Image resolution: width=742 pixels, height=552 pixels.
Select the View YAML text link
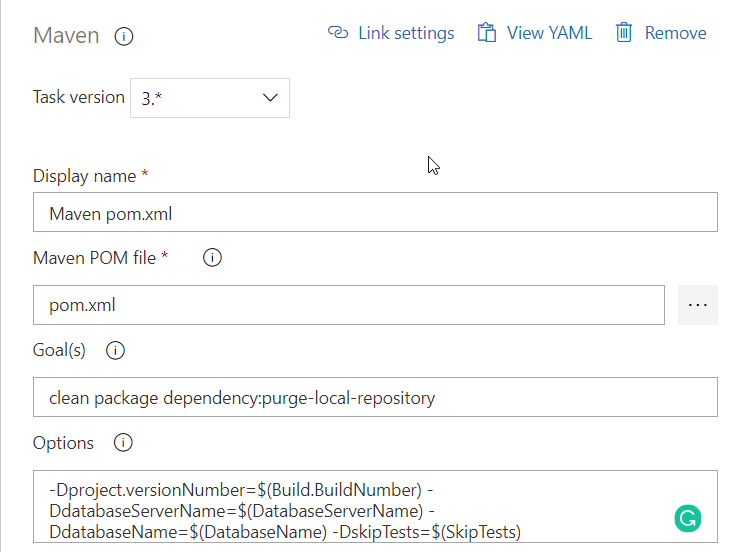(x=549, y=33)
